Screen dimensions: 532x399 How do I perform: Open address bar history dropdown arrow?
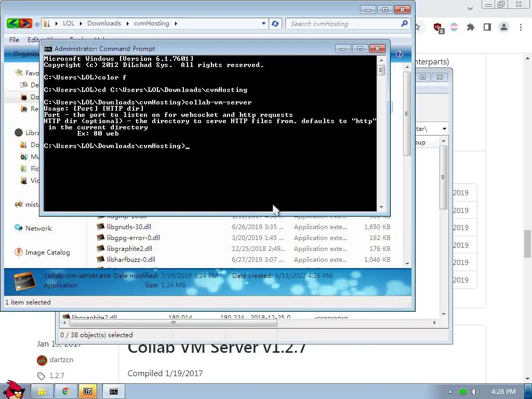(x=263, y=23)
